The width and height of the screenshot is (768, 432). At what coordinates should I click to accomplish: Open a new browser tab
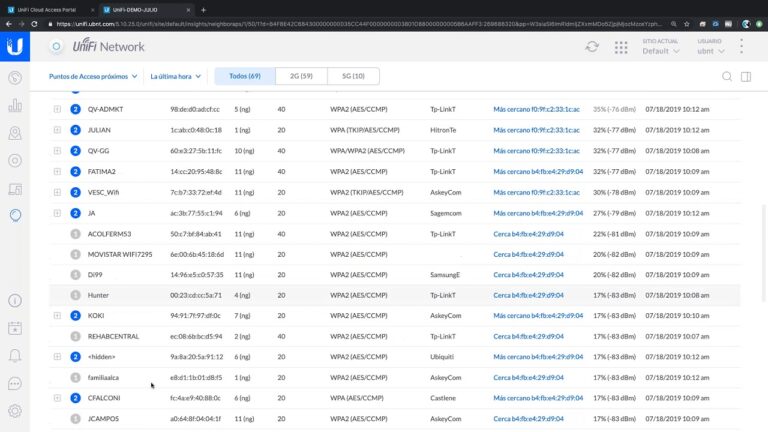click(x=203, y=10)
